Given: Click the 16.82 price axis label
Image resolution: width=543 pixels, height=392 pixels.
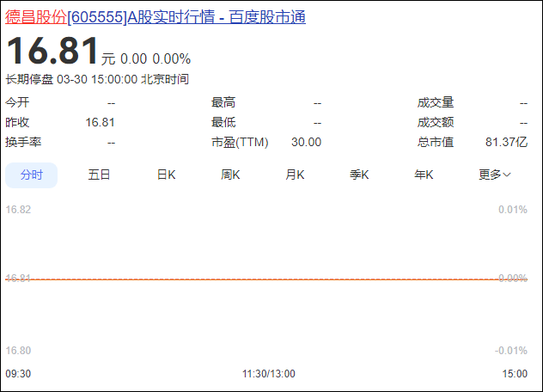Looking at the screenshot, I should [18, 210].
